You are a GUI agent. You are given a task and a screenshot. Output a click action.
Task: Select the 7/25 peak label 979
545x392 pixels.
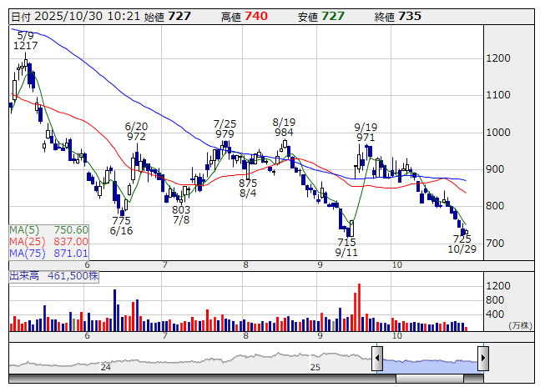pos(225,134)
